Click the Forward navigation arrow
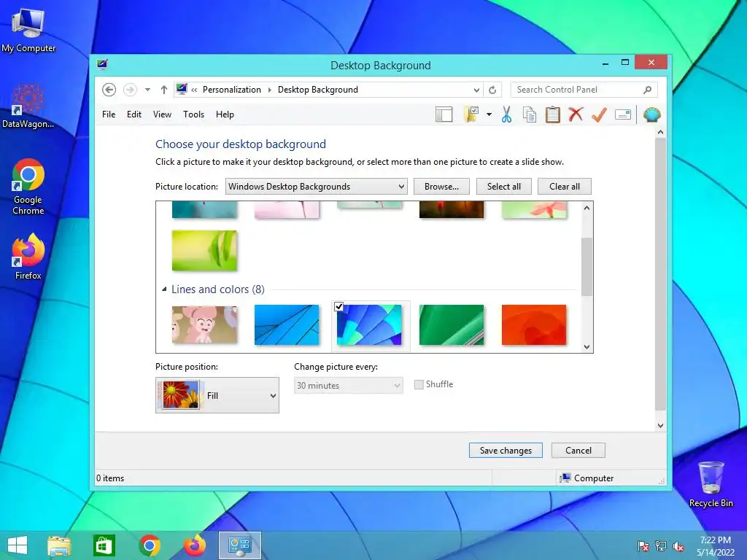The image size is (747, 560). pos(130,90)
